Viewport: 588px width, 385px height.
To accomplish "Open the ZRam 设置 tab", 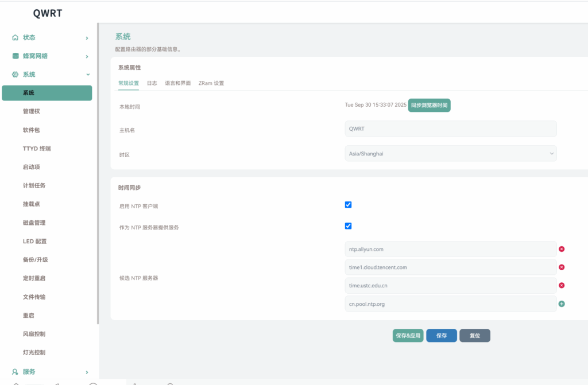I will click(x=211, y=83).
